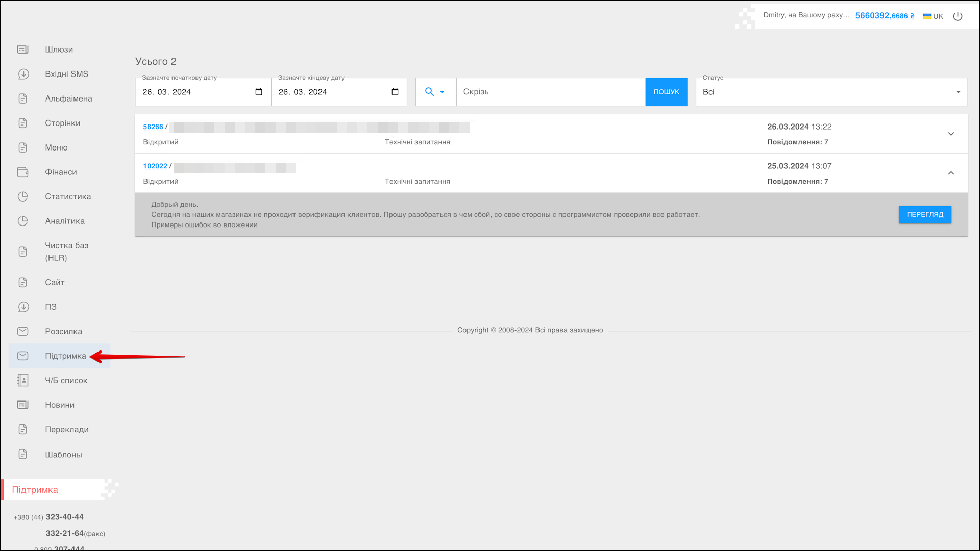Switch the UK language selector
The image size is (980, 551).
(933, 16)
